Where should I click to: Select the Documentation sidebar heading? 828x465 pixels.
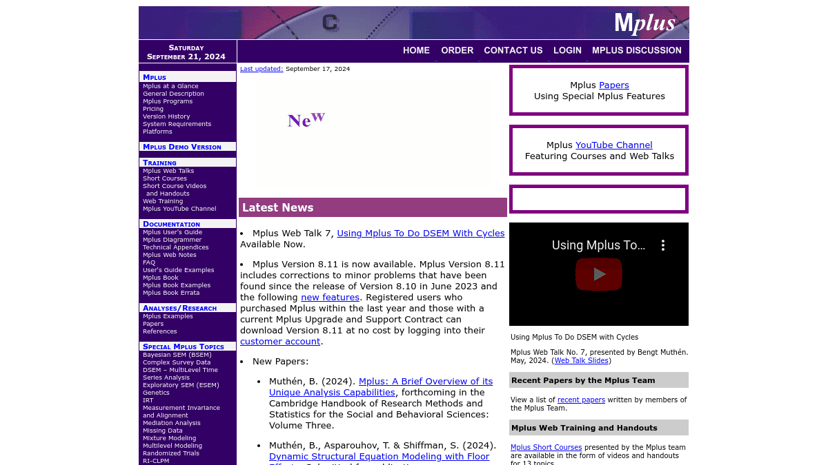point(171,224)
